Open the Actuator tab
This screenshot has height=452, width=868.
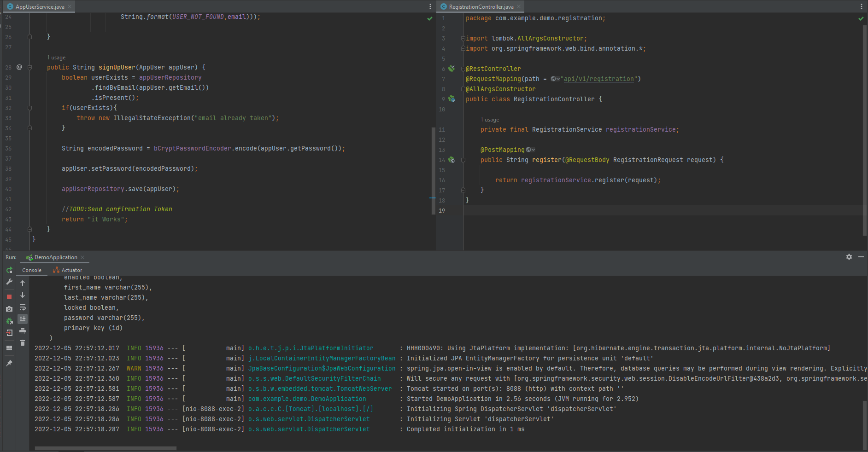[68, 270]
